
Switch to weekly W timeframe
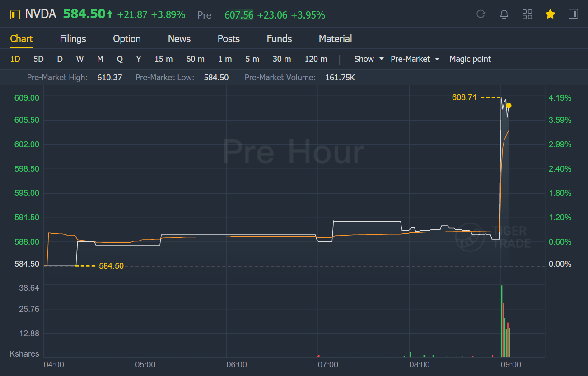[80, 59]
